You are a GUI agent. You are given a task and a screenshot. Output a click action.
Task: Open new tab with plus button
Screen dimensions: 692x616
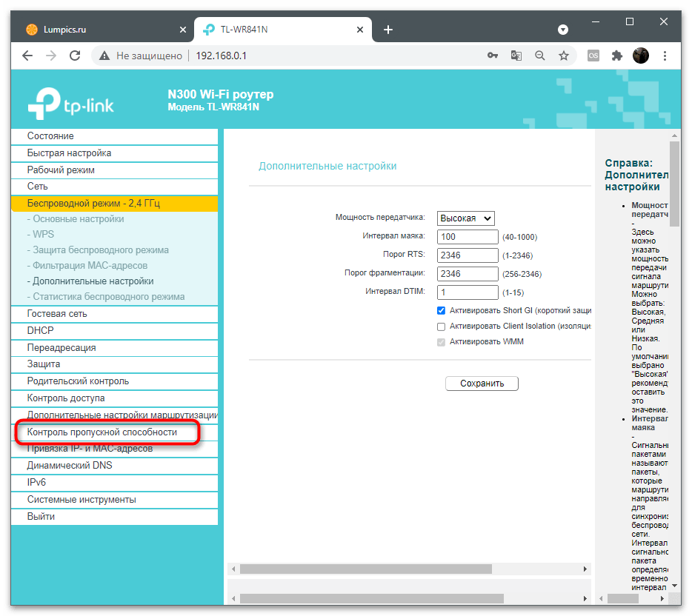point(388,30)
